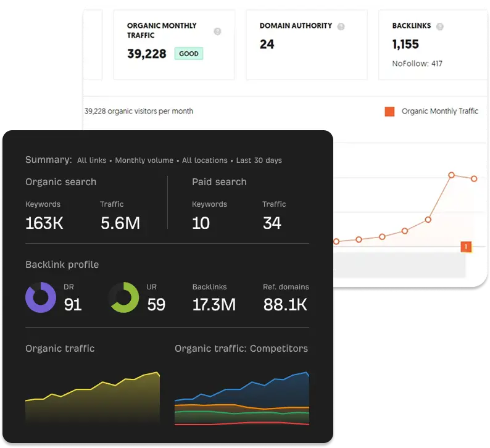The height and width of the screenshot is (448, 490).
Task: Click the green UR donut chart
Action: tap(123, 297)
